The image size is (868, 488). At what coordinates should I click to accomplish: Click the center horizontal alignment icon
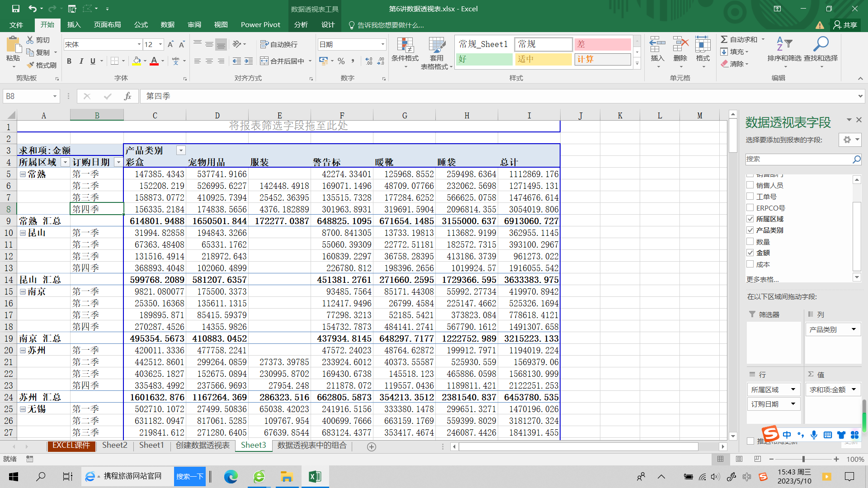click(209, 61)
